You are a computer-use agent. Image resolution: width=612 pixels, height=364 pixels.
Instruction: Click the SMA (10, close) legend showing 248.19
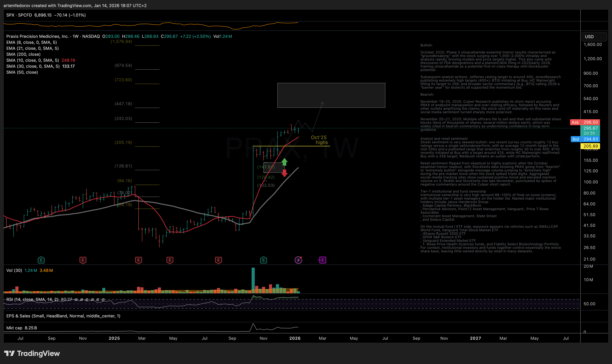click(x=40, y=60)
